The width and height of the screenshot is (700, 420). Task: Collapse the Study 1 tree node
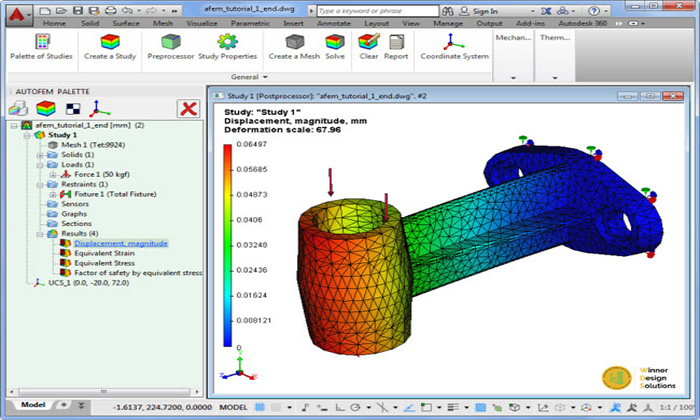[27, 135]
